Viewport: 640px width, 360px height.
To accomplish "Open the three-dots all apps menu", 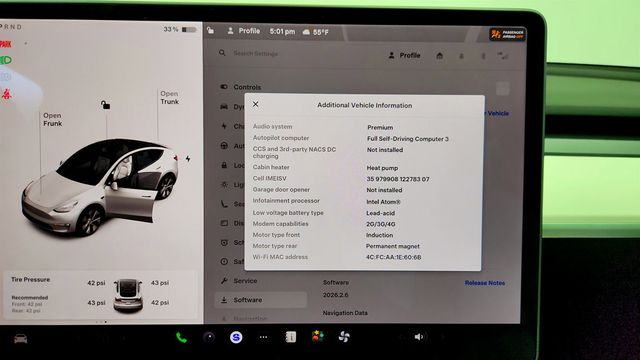I will point(264,337).
